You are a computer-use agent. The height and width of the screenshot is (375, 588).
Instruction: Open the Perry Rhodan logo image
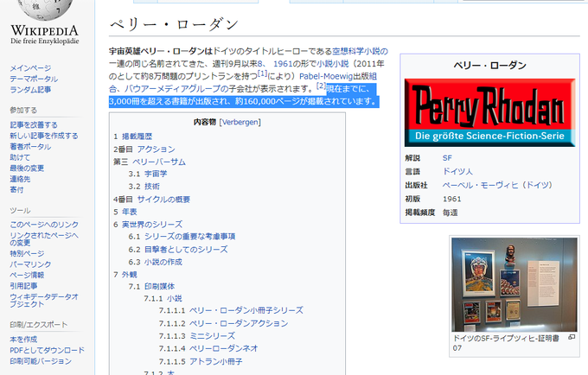point(489,112)
